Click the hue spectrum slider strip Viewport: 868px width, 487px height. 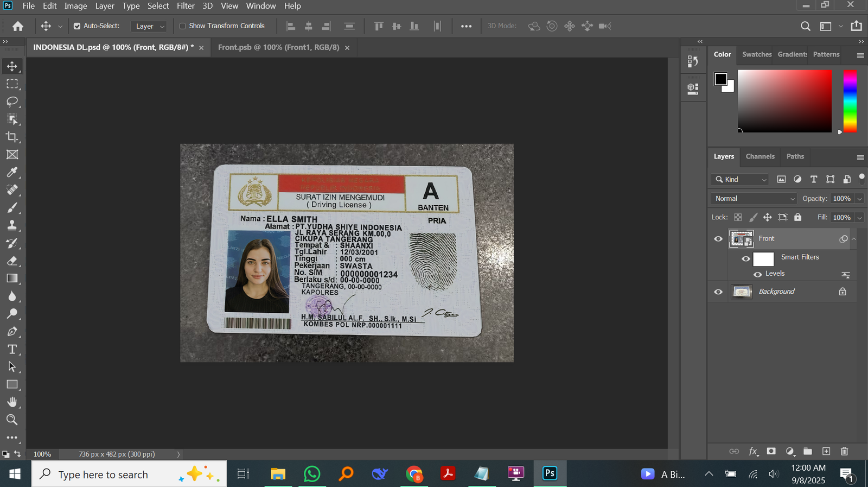tap(850, 100)
